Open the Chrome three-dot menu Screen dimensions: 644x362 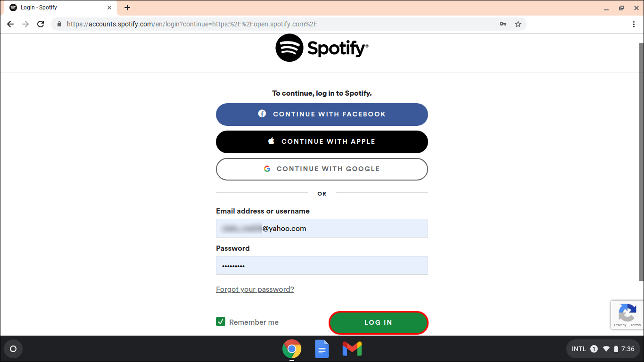[x=633, y=24]
